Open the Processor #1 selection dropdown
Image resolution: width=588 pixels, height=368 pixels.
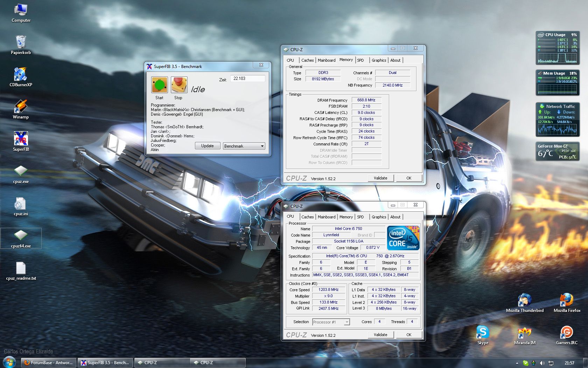331,322
